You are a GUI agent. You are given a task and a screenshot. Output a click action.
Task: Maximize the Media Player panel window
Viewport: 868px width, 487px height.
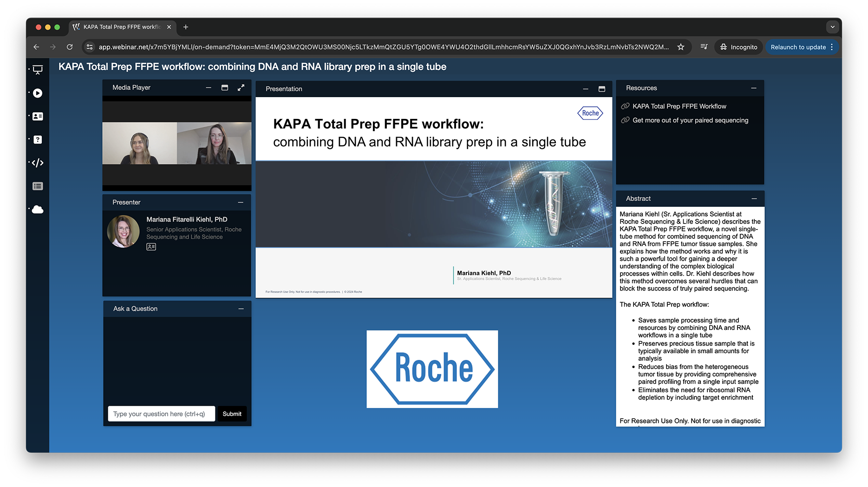point(225,87)
